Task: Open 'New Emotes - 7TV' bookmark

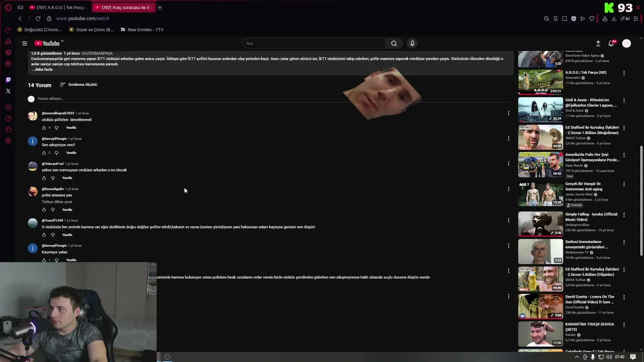Action: [142, 30]
